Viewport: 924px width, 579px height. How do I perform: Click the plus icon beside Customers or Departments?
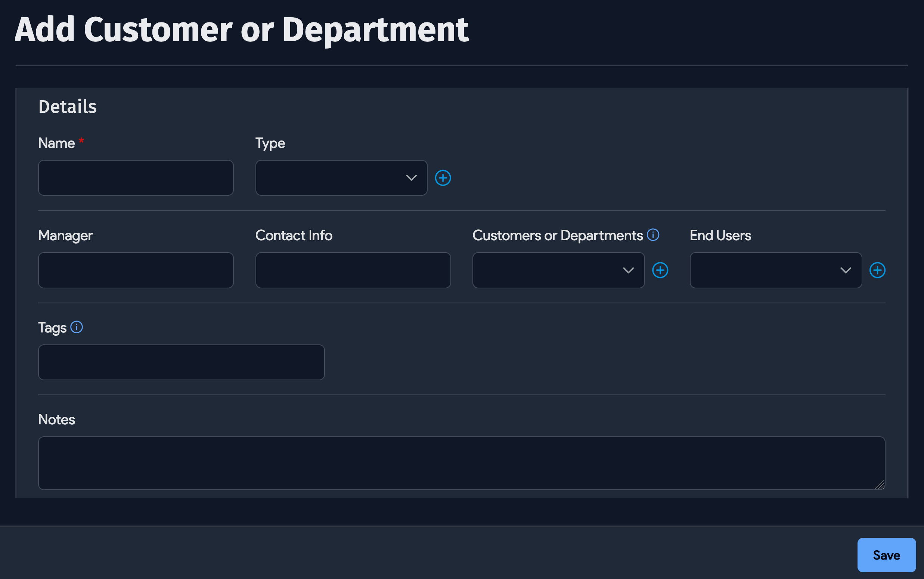(x=660, y=270)
